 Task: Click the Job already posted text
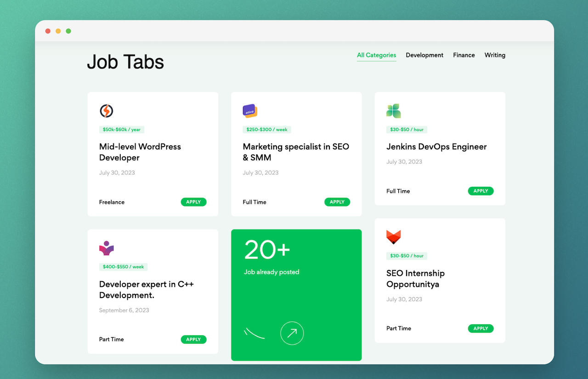coord(271,272)
